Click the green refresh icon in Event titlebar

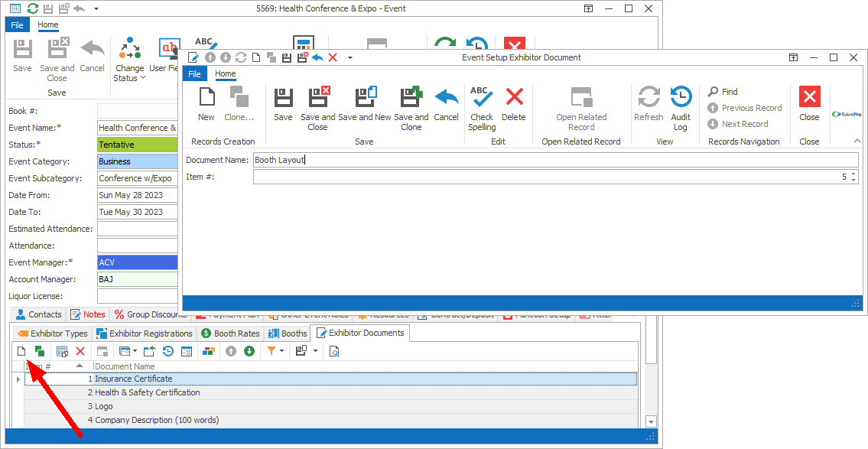tap(33, 8)
